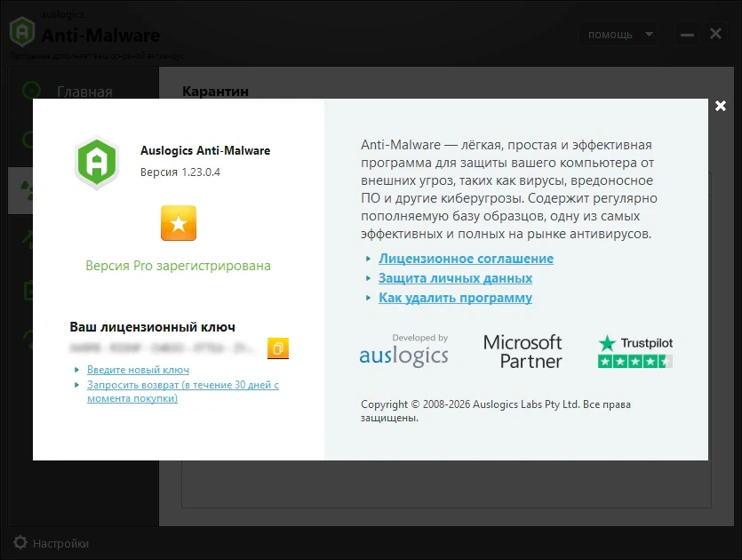
Task: Click Запросить возврат refund link
Action: click(x=183, y=391)
